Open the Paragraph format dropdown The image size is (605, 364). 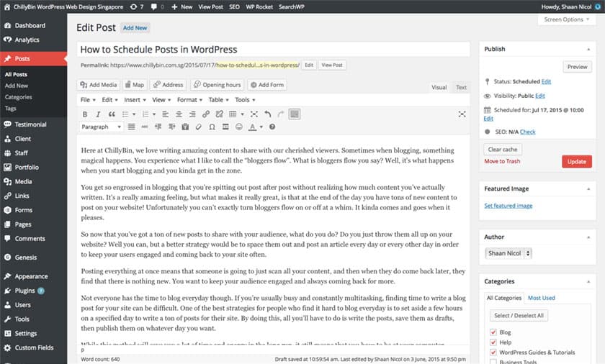click(101, 127)
